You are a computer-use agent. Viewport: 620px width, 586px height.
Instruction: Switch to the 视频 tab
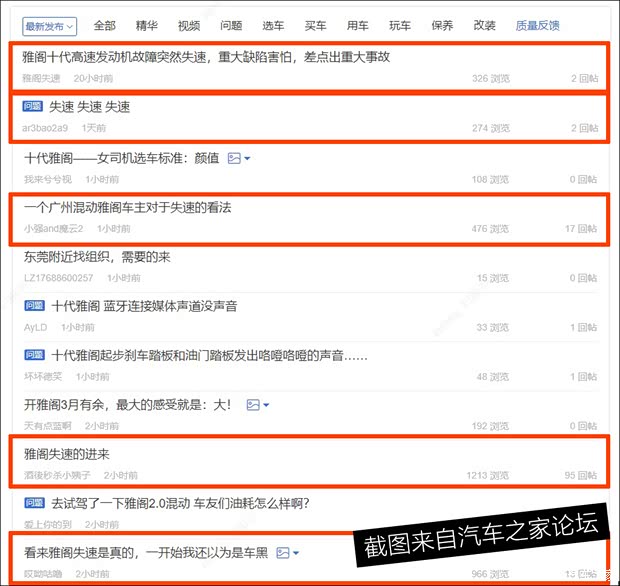(189, 26)
